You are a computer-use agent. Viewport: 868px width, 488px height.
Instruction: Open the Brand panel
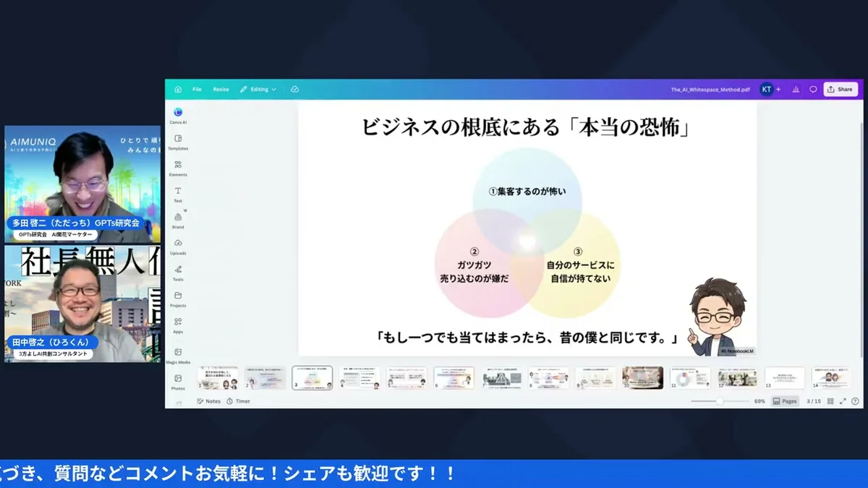click(x=178, y=219)
